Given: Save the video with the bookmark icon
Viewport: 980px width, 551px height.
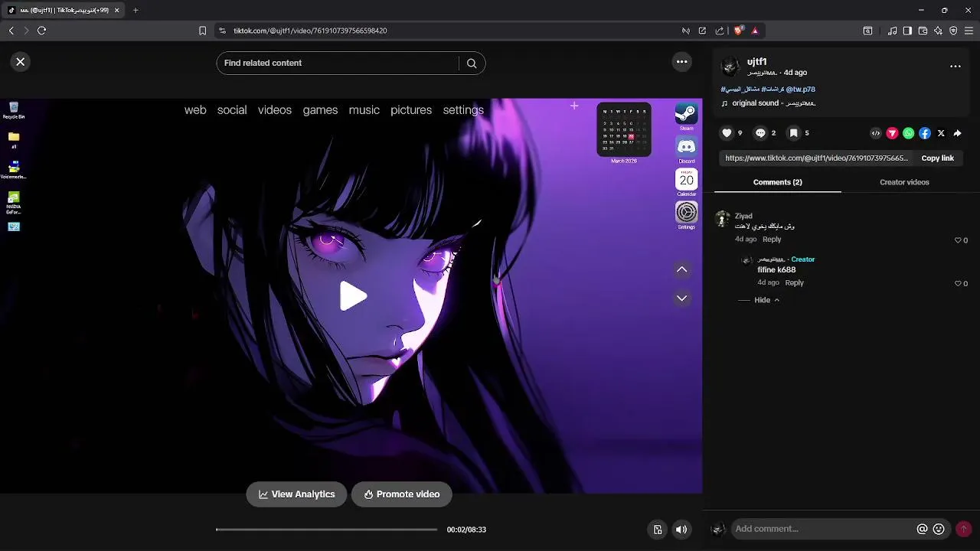Looking at the screenshot, I should click(x=794, y=133).
